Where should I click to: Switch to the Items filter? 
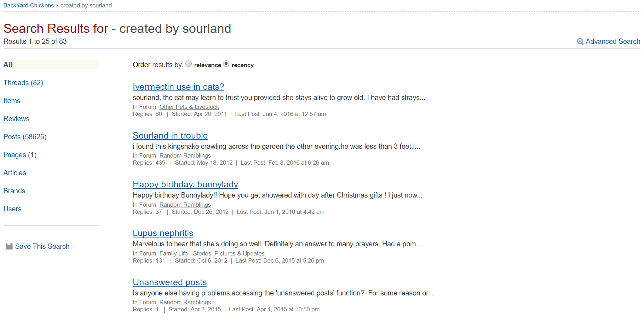(12, 101)
